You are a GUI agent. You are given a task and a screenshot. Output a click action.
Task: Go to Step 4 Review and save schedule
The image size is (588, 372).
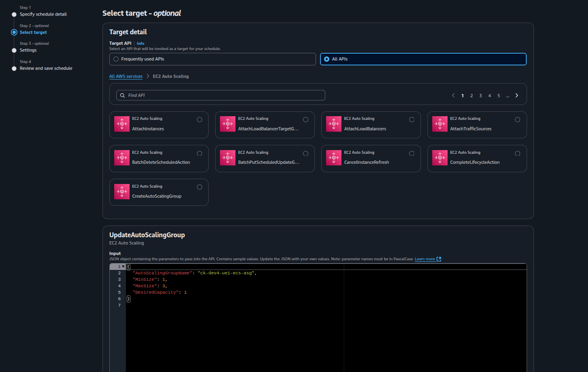coord(46,69)
